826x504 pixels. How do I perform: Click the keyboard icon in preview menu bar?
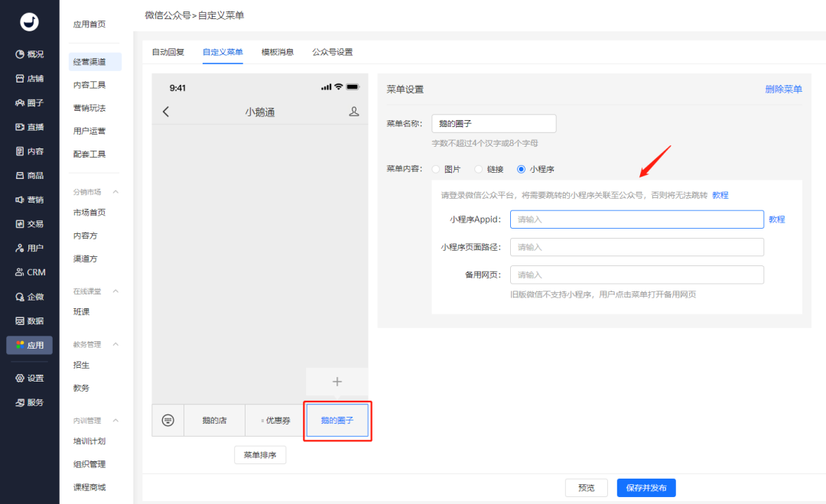pos(168,421)
